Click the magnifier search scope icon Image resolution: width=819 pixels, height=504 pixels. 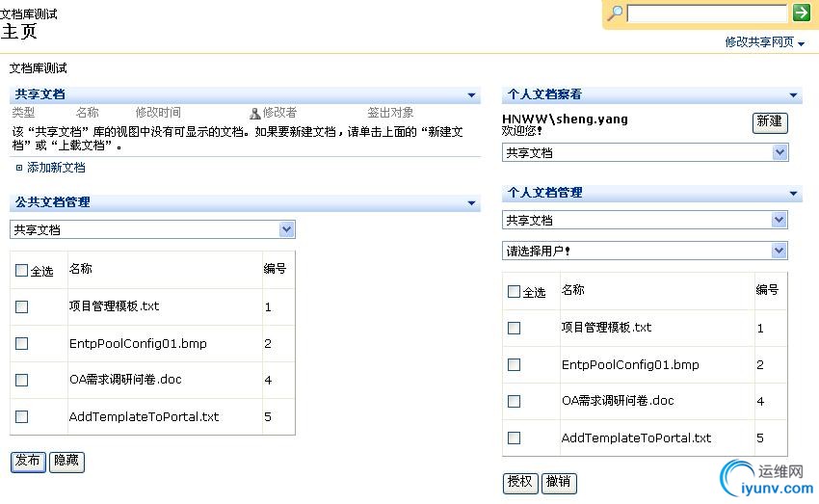[615, 13]
